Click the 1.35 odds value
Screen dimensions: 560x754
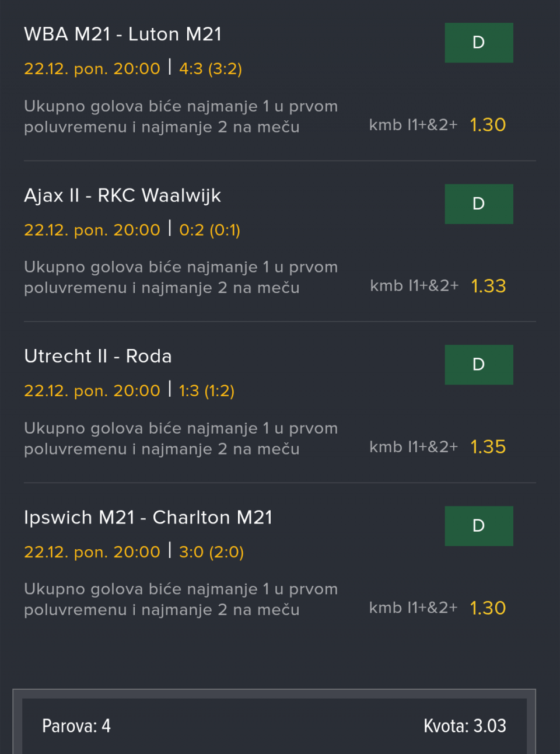pos(488,447)
